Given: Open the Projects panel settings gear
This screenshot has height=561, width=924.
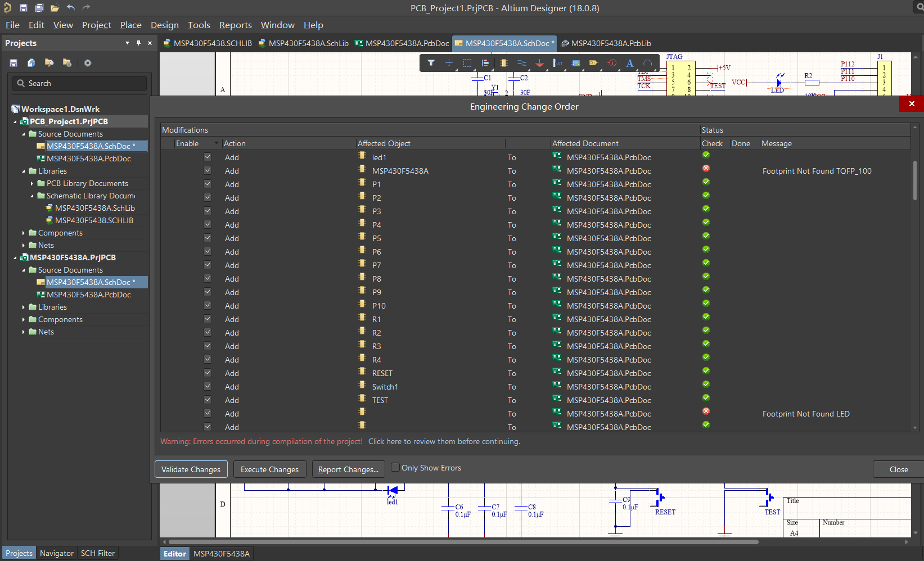Looking at the screenshot, I should pos(88,63).
